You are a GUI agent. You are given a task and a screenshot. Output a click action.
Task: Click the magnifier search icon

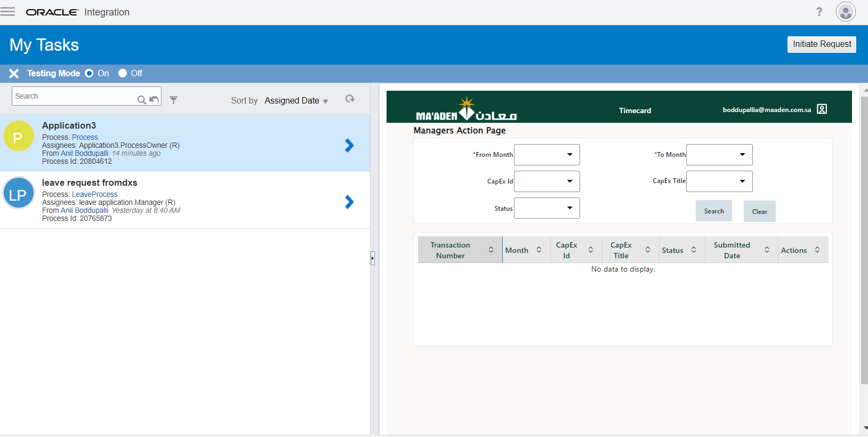pos(142,100)
